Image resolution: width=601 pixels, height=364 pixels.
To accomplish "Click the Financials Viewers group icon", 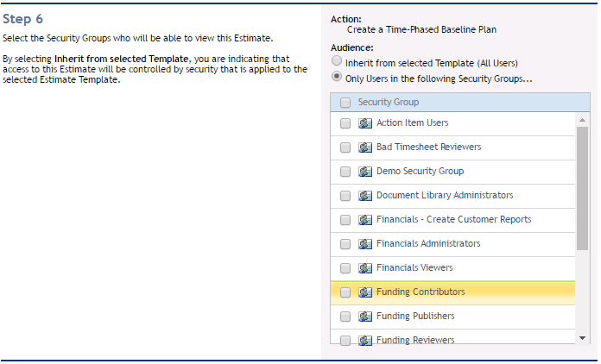I will click(365, 268).
